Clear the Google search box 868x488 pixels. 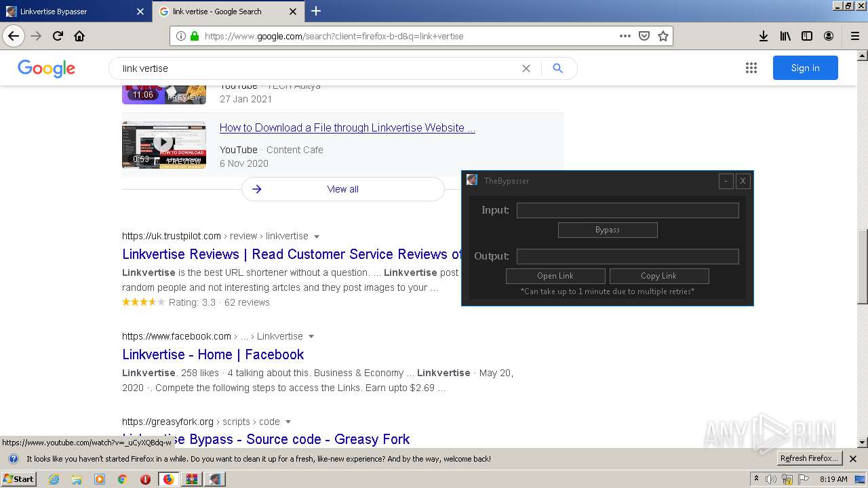(x=526, y=68)
